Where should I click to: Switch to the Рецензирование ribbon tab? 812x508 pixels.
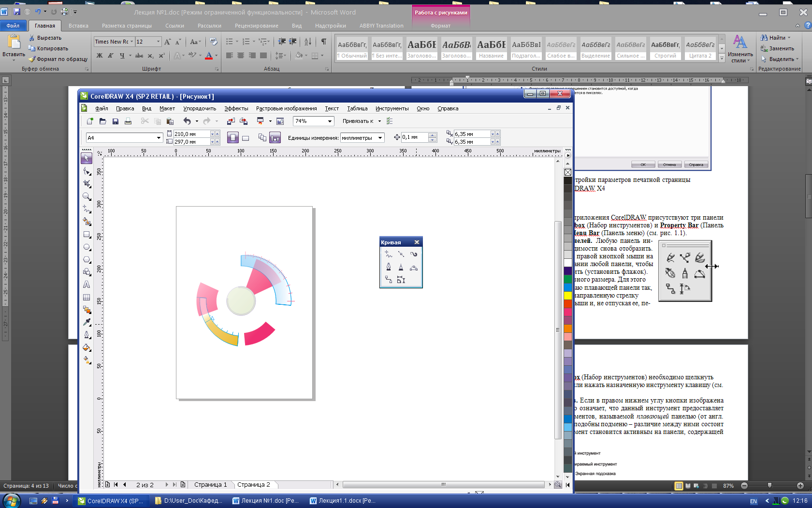click(x=256, y=26)
